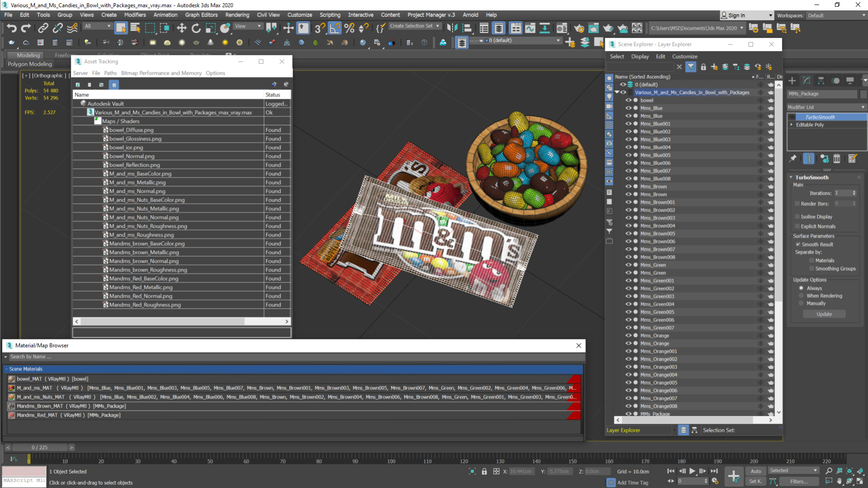Click the time slider 0 / 225 handle
This screenshot has height=488, width=868.
click(x=39, y=447)
